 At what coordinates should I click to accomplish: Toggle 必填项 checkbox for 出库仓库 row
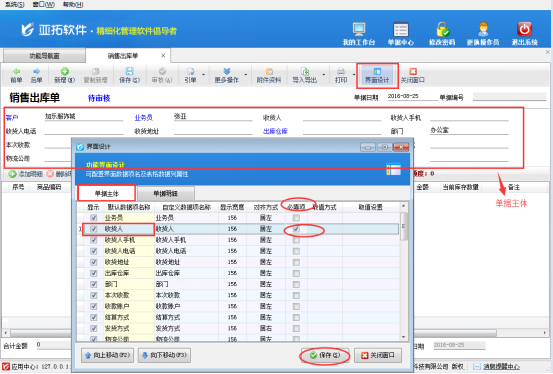pyautogui.click(x=296, y=273)
